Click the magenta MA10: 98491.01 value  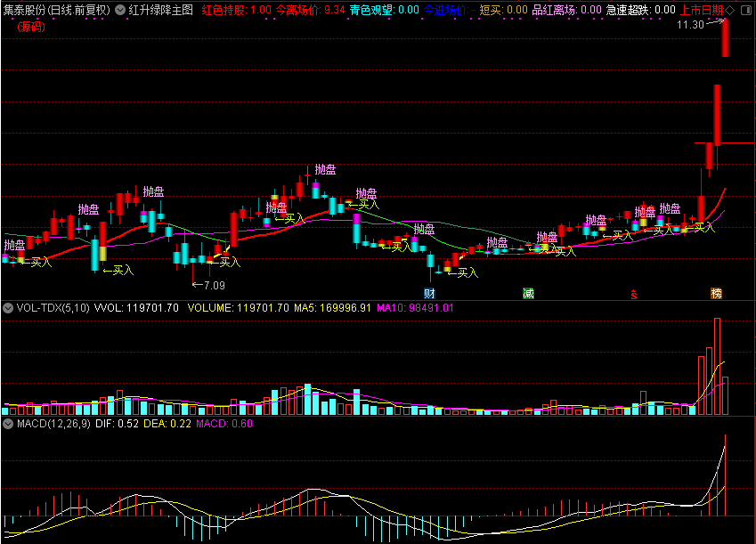[x=415, y=308]
